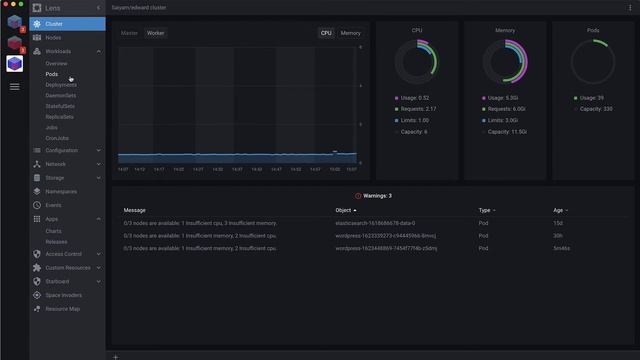Click the Access Control shield icon
Screen dimensions: 640x360
[x=37, y=254]
